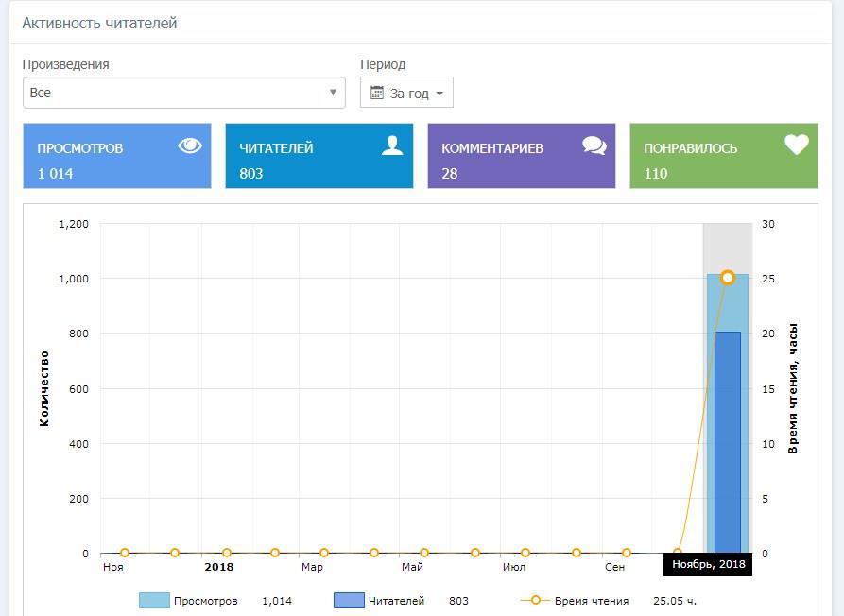The image size is (844, 616).
Task: Select the Просмотров 1 014 stats card
Action: pyautogui.click(x=117, y=156)
